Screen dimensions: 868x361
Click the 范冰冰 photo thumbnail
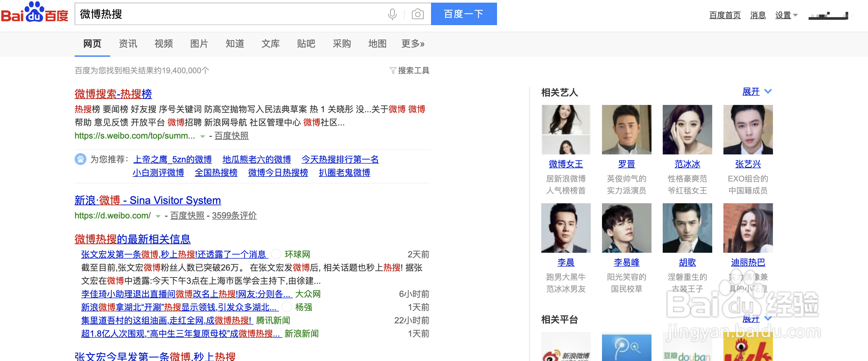(687, 130)
